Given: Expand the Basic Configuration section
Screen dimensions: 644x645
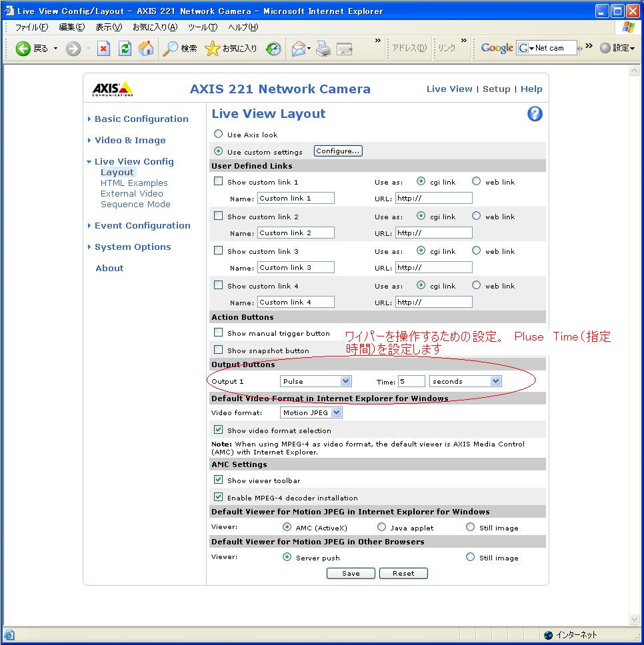Looking at the screenshot, I should click(141, 119).
